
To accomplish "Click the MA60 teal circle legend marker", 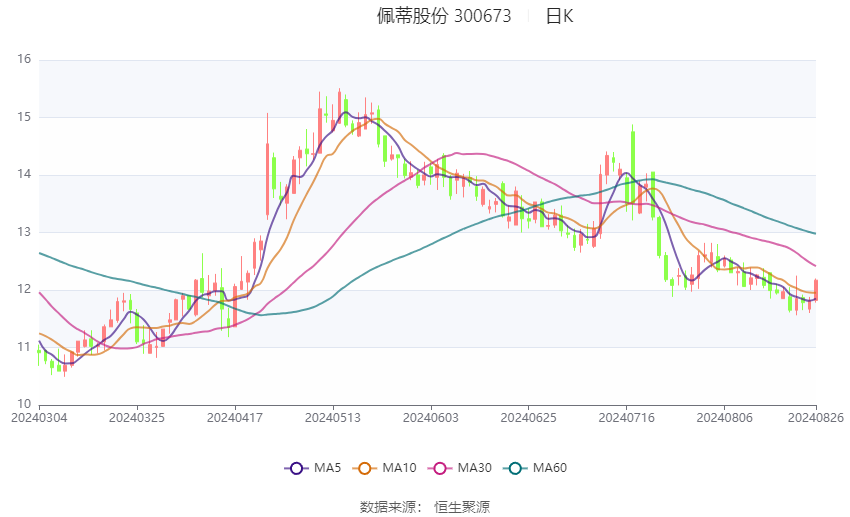I will click(515, 468).
